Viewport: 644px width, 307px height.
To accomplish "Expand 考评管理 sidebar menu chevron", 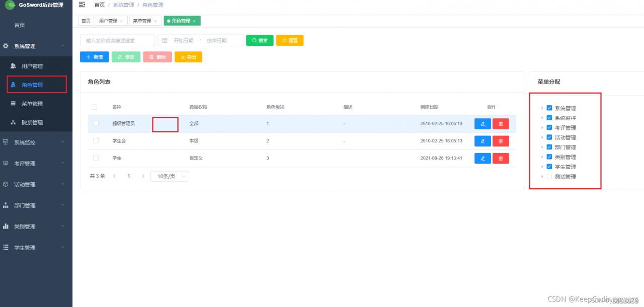I will point(63,163).
